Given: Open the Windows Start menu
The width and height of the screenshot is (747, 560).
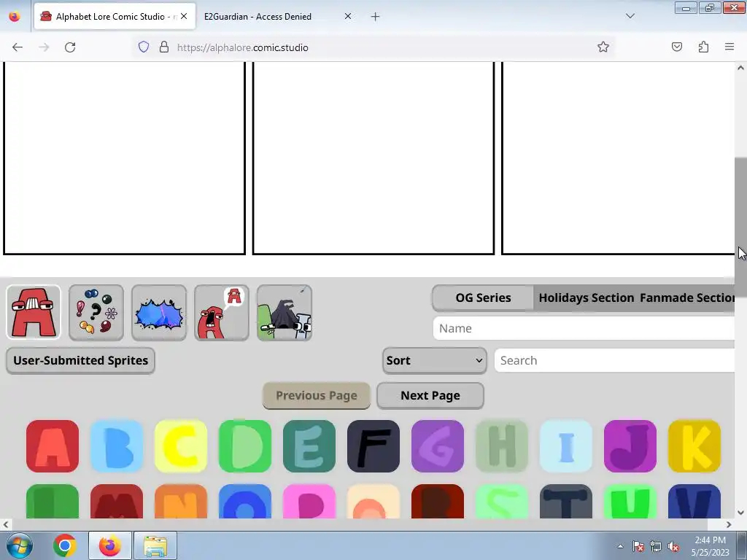Looking at the screenshot, I should click(19, 545).
